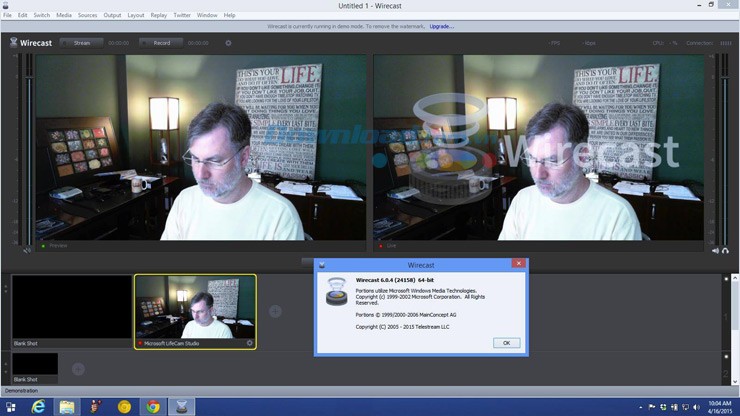This screenshot has width=740, height=416.
Task: Open the Twitter menu
Action: [182, 15]
